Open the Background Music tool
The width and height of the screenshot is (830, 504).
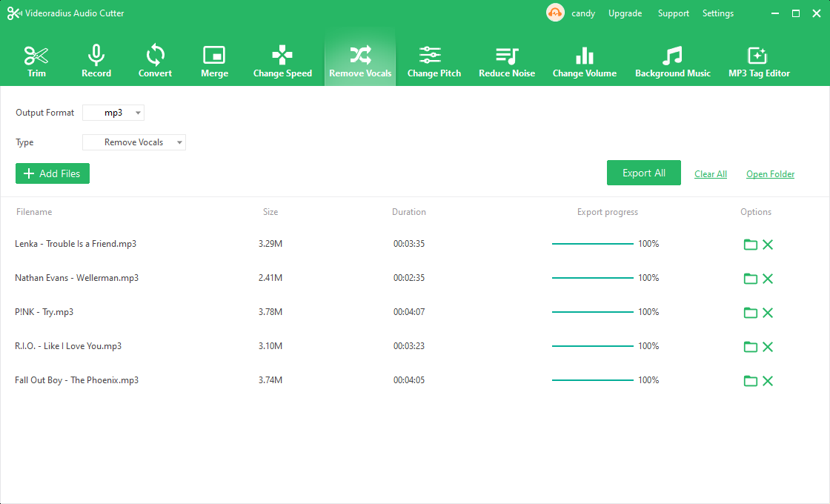click(673, 62)
